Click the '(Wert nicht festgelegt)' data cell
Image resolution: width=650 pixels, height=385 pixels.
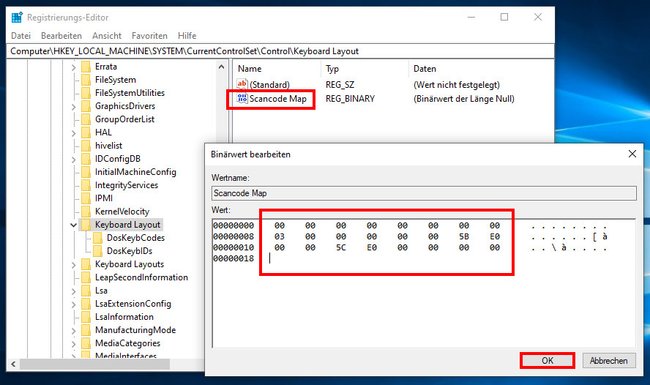(456, 85)
